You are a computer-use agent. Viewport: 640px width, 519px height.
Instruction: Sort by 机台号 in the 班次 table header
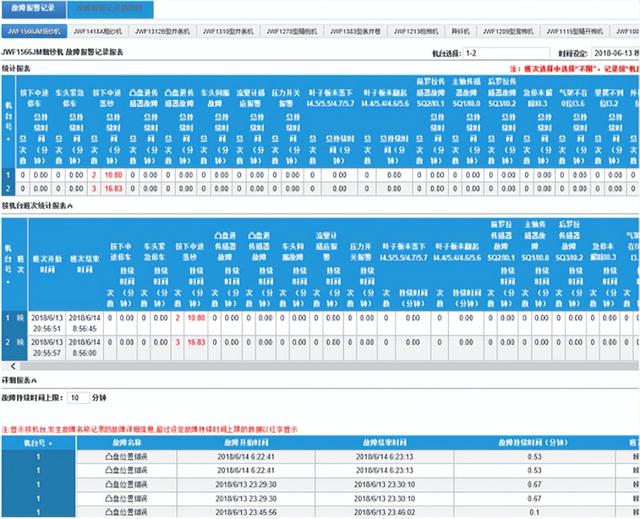(8, 264)
